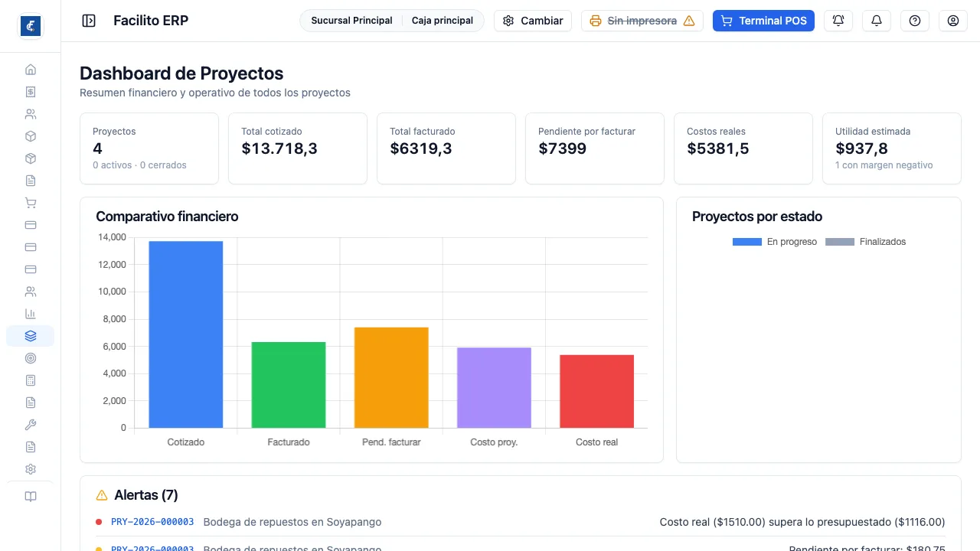The height and width of the screenshot is (551, 980).
Task: Click the red Costo real bar
Action: [596, 391]
